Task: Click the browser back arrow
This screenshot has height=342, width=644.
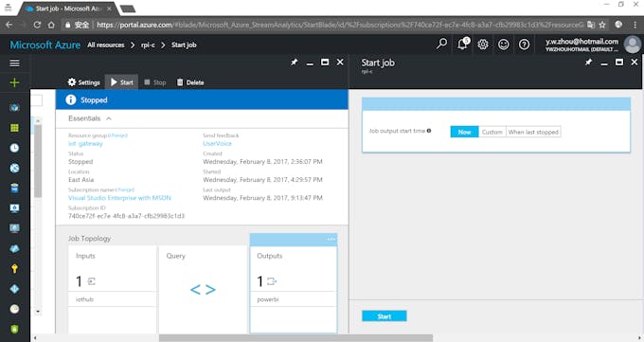Action: pyautogui.click(x=9, y=25)
